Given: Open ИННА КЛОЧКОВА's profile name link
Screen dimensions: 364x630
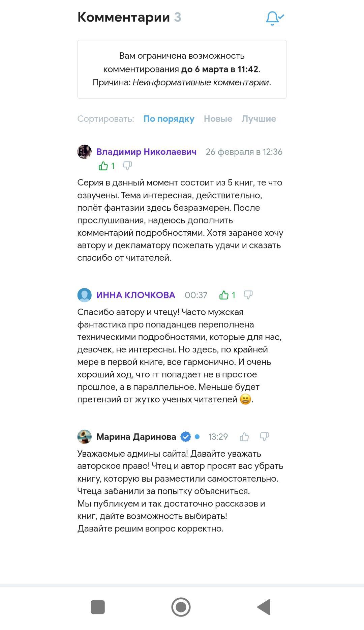Looking at the screenshot, I should click(136, 295).
